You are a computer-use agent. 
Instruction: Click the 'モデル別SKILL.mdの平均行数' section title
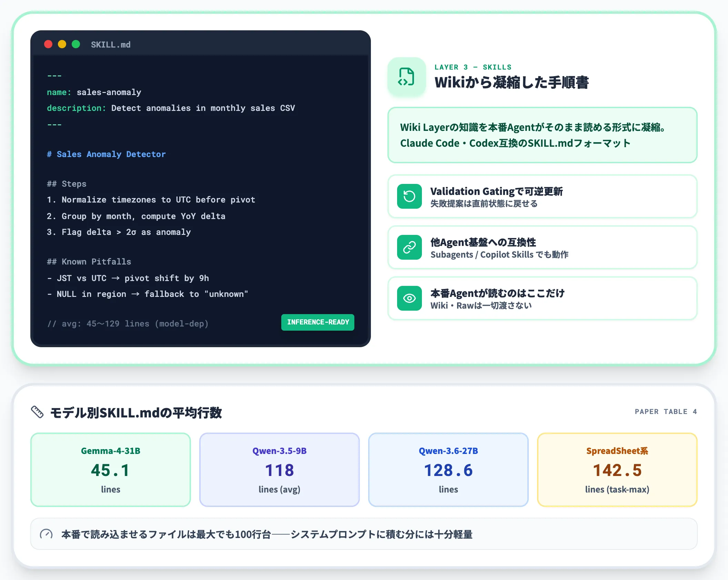[x=136, y=412]
